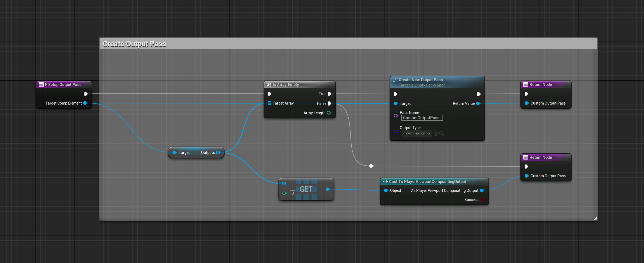Click the Success pin on the Cast node
Screen dimensions: 644x263
[482, 200]
